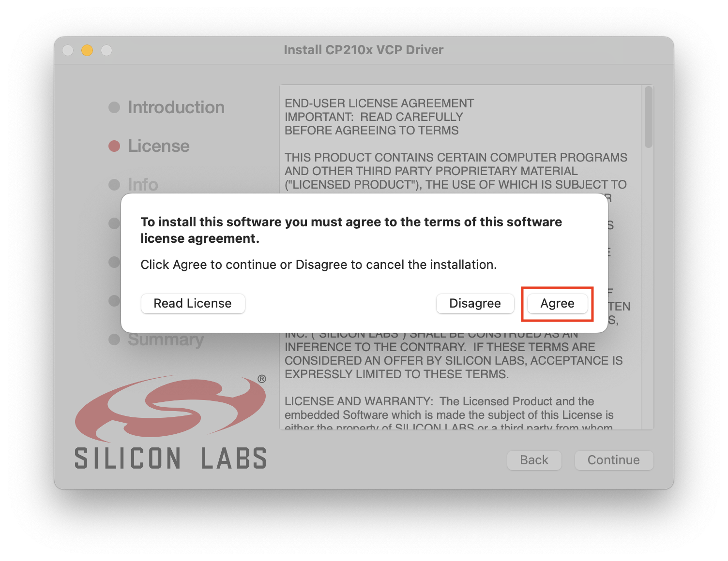This screenshot has width=728, height=561.
Task: Click the END-USER LICENSE AGREEMENT heading text
Action: pos(379,103)
